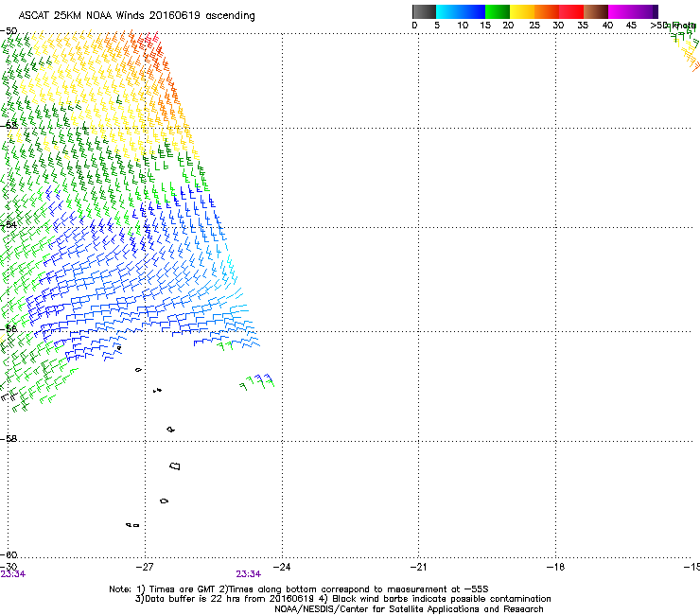Click the legend label 15
700x615 pixels.
point(485,25)
